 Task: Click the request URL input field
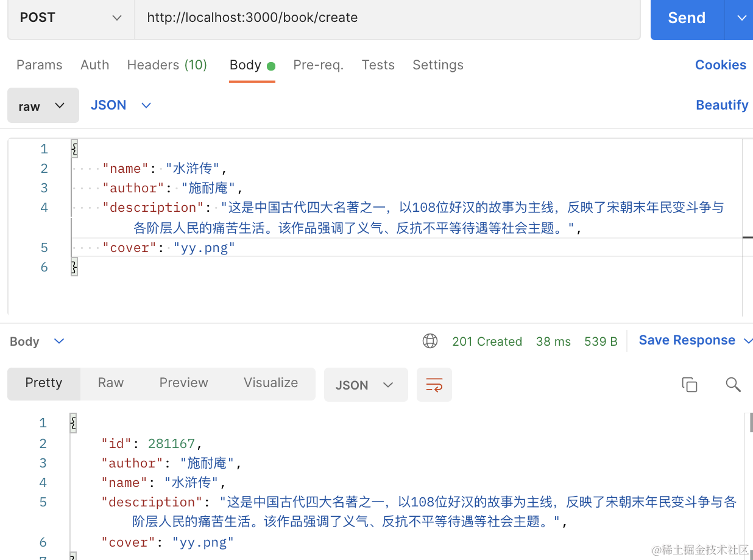tap(387, 18)
